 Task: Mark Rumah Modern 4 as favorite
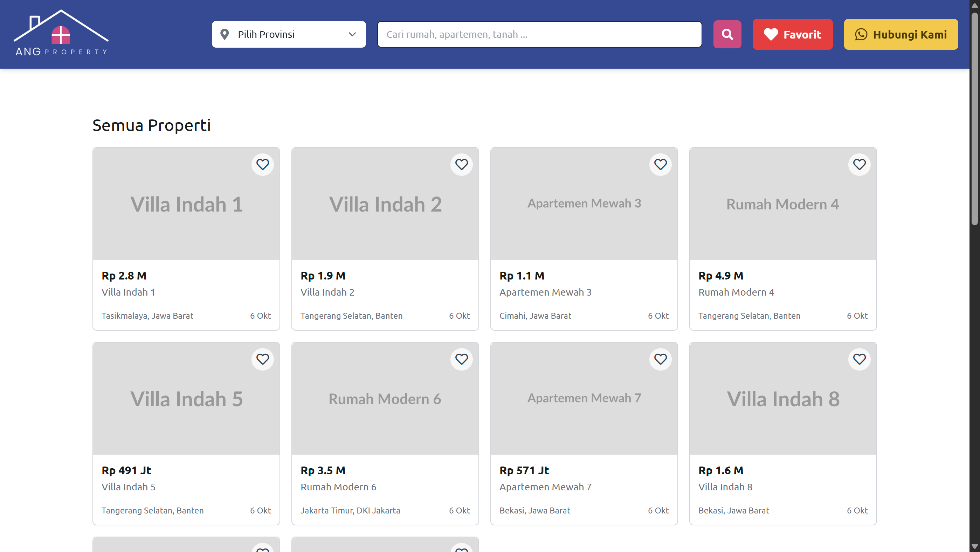coord(860,164)
